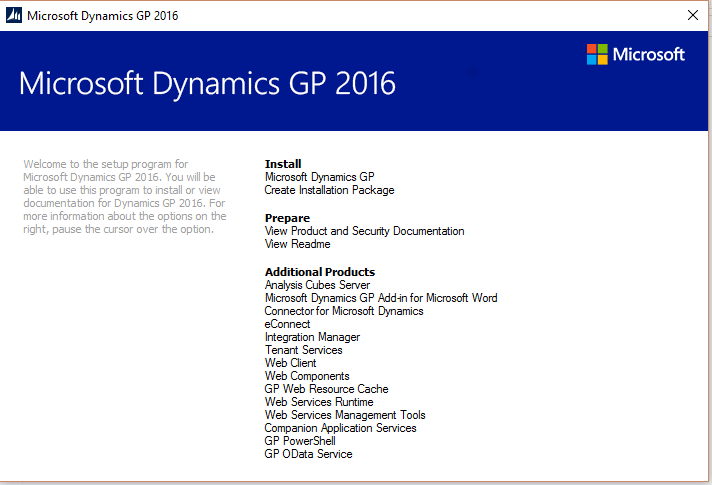Click the Microsoft Dynamics GP 2016 banner title
712x485 pixels.
click(207, 84)
